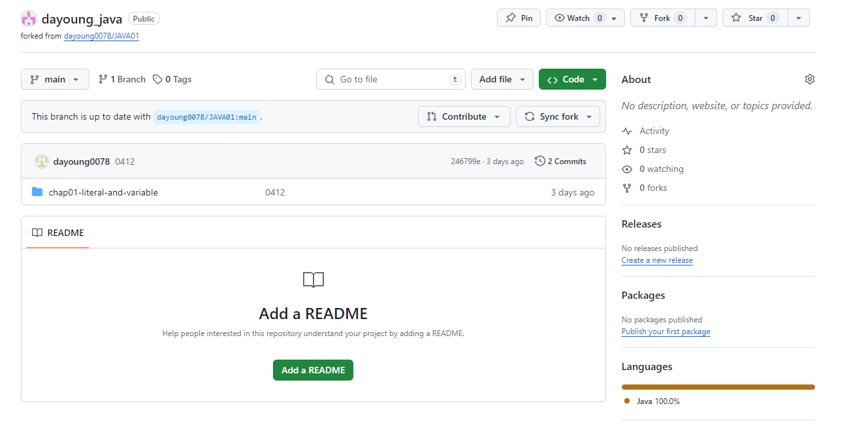868x425 pixels.
Task: Focus the Go to file search field
Action: pos(391,79)
